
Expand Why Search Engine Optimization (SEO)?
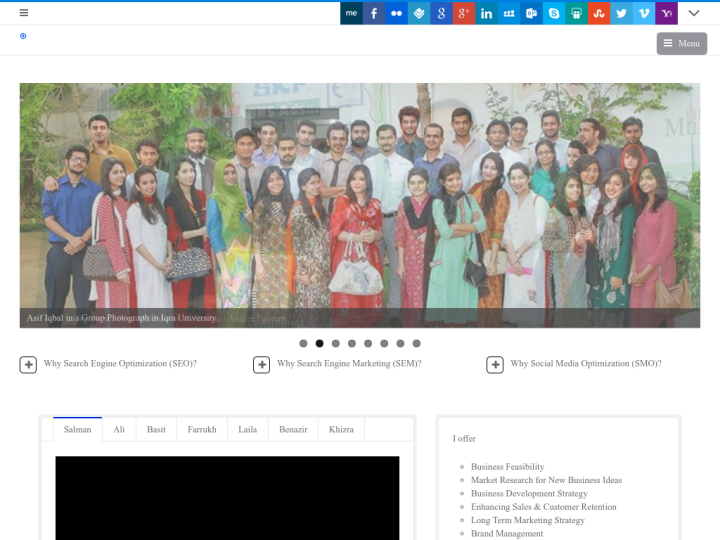coord(28,365)
